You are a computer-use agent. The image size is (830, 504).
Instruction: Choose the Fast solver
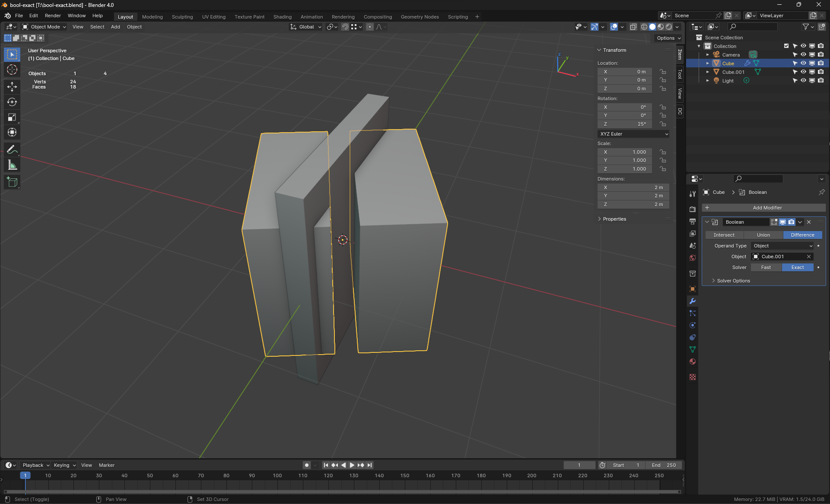point(766,267)
